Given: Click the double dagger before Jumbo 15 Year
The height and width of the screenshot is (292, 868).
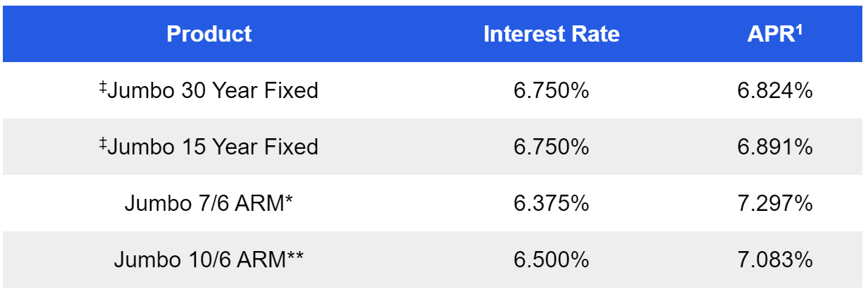Looking at the screenshot, I should pos(103,143).
